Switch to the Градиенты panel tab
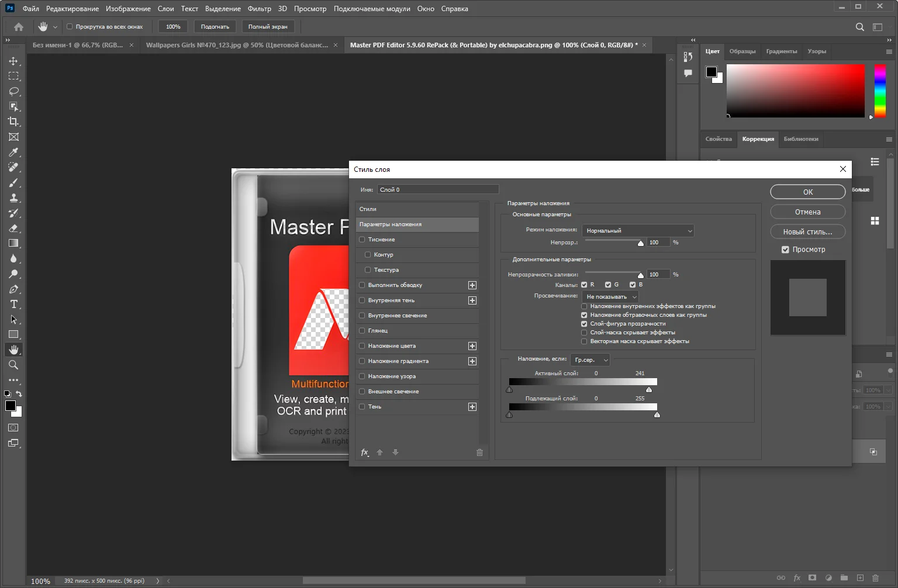The image size is (898, 588). click(781, 51)
